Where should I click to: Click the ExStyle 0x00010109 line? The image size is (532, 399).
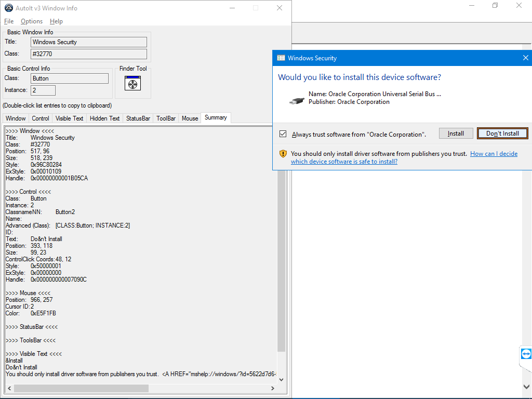click(x=33, y=171)
